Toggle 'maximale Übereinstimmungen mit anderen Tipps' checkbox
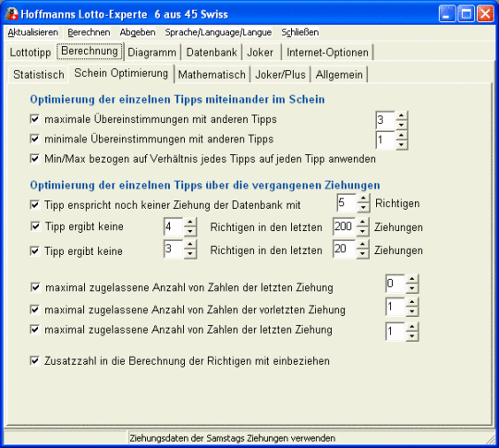499x448 pixels. 34,119
